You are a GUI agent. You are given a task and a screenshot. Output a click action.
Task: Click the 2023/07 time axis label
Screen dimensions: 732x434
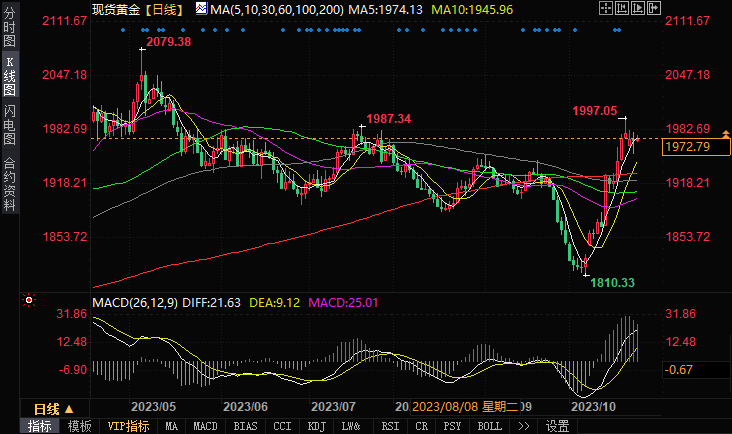coord(333,406)
